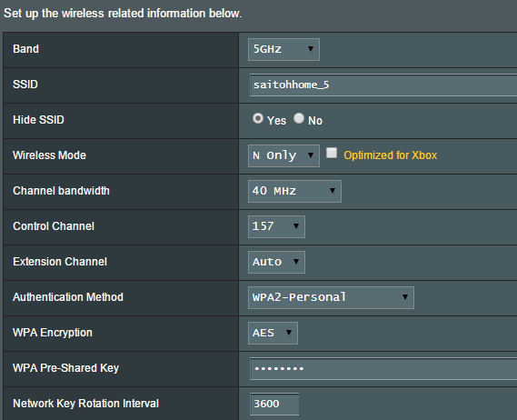Viewport: 517px width, 420px height.
Task: Click the Control Channel row label
Action: (54, 226)
